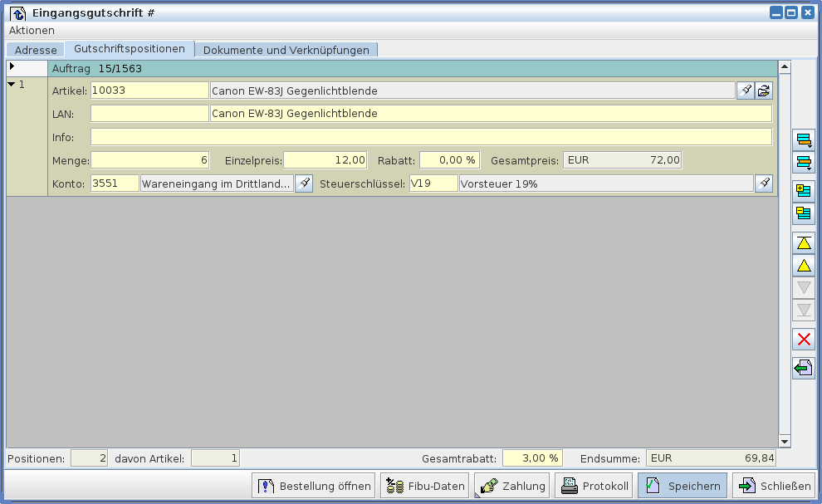The image size is (822, 504).
Task: Open the topmost insert position dropdown icon
Action: [803, 139]
